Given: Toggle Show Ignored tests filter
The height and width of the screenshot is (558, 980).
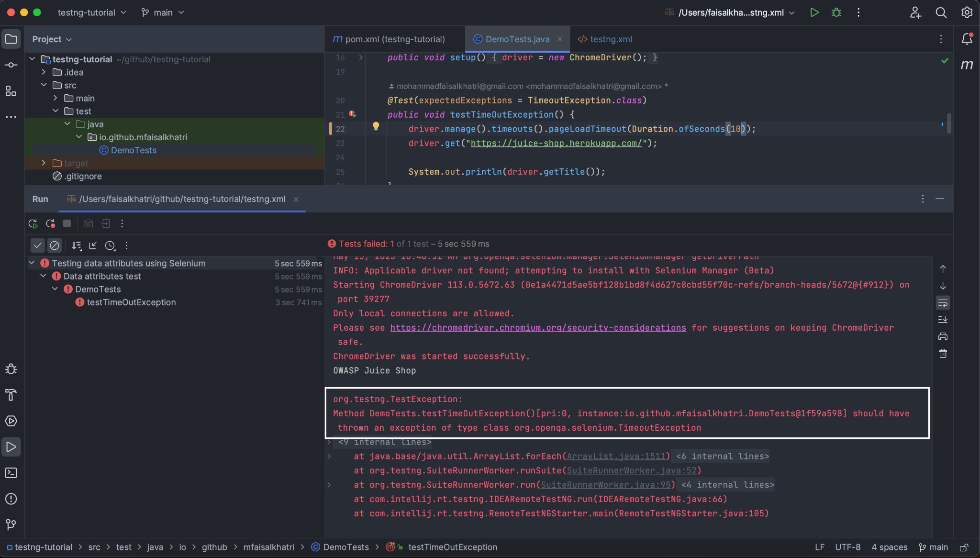Looking at the screenshot, I should click(x=55, y=246).
